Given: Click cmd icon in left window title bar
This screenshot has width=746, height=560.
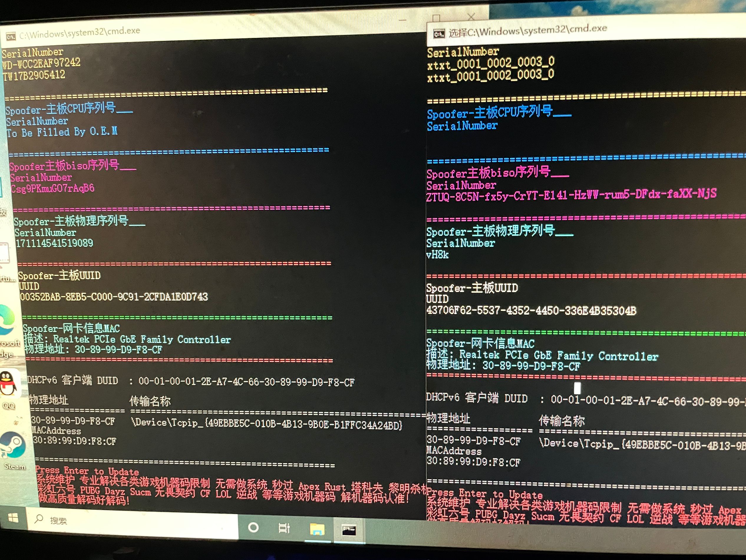Looking at the screenshot, I should 11,37.
